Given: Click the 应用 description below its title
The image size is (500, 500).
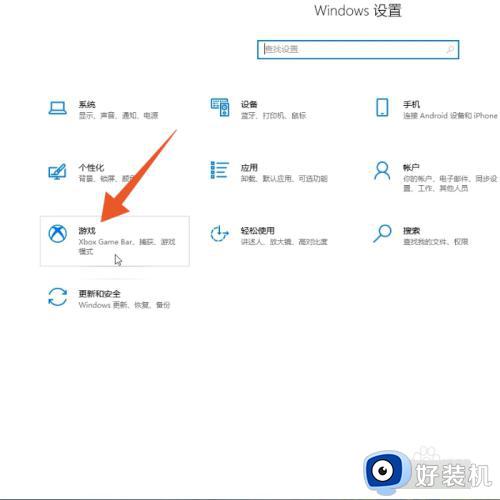Looking at the screenshot, I should pos(284,179).
